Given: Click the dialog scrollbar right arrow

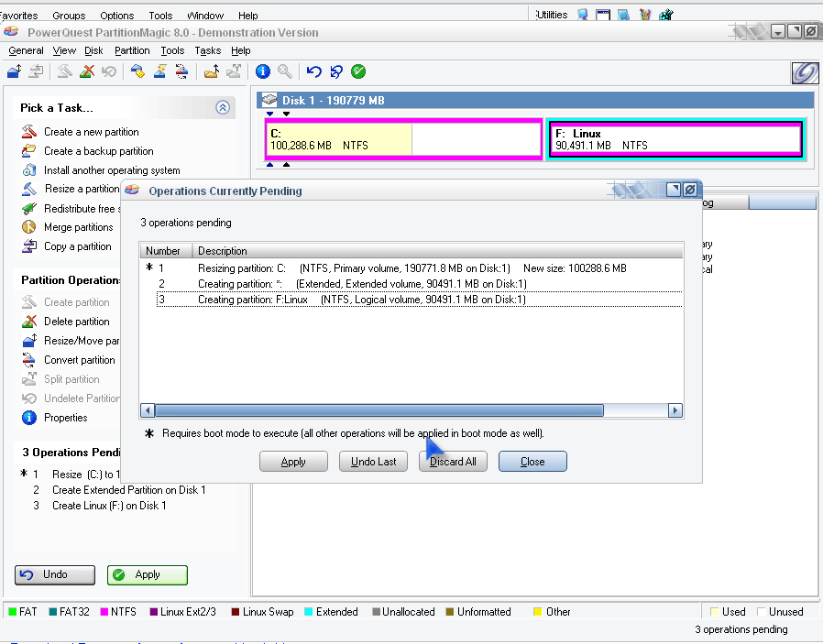Looking at the screenshot, I should 675,411.
